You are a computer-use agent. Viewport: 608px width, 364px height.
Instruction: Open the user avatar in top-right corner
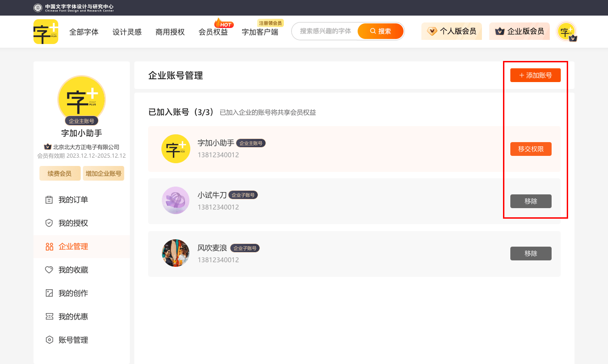566,32
